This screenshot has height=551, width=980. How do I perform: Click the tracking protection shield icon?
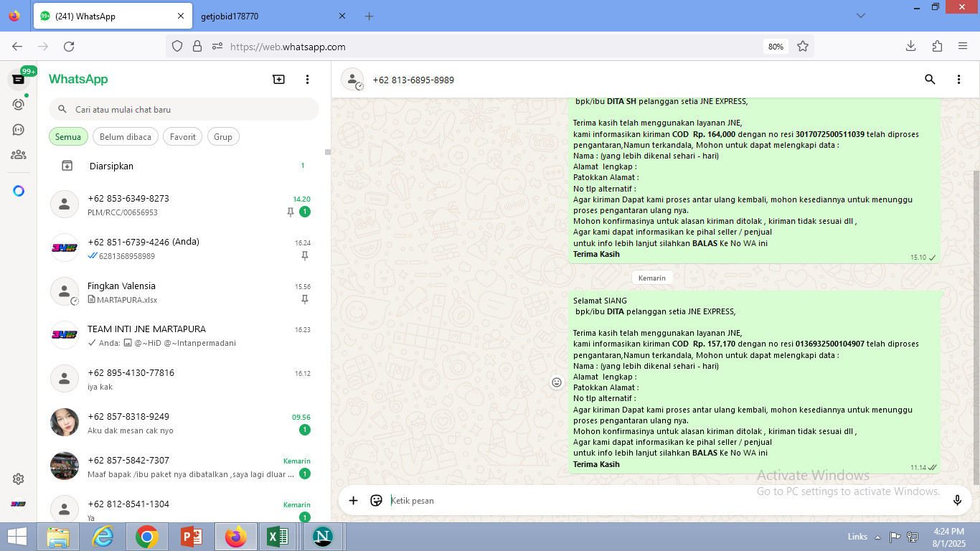pyautogui.click(x=177, y=46)
